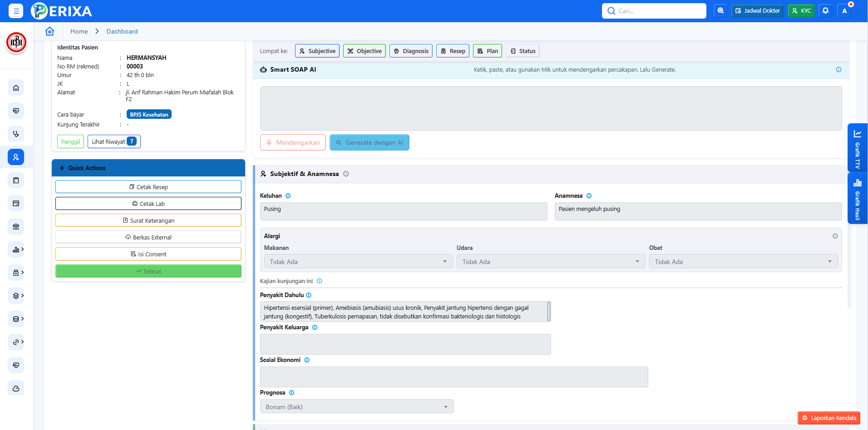Open the notification bell icon
This screenshot has height=430, width=868.
click(x=825, y=11)
